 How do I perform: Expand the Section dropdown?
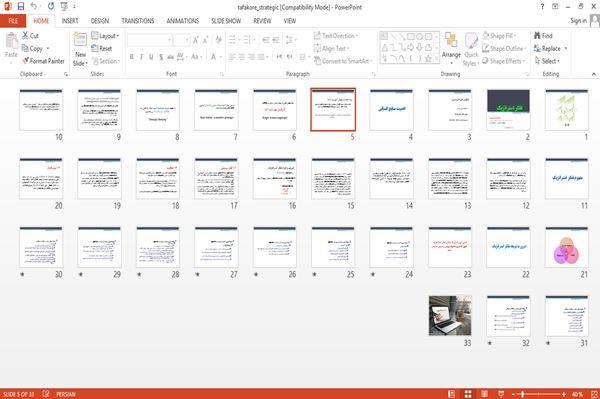[106, 61]
